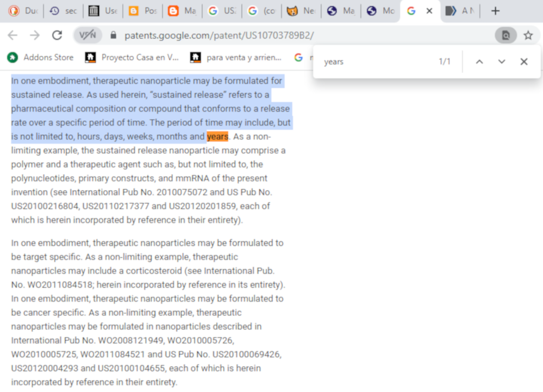543x392 pixels.
Task: Open the 'Proyecto Casa en V...' bookmark
Action: tap(133, 57)
